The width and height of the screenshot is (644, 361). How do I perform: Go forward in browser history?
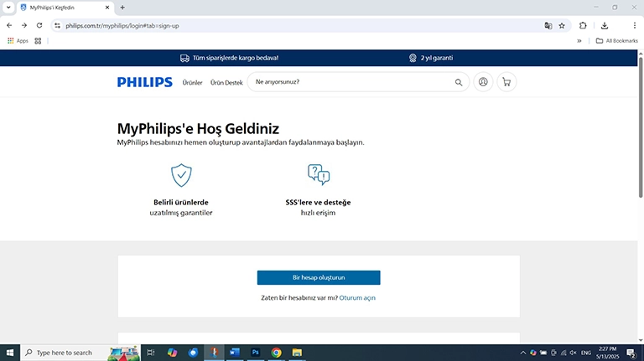[x=24, y=25]
